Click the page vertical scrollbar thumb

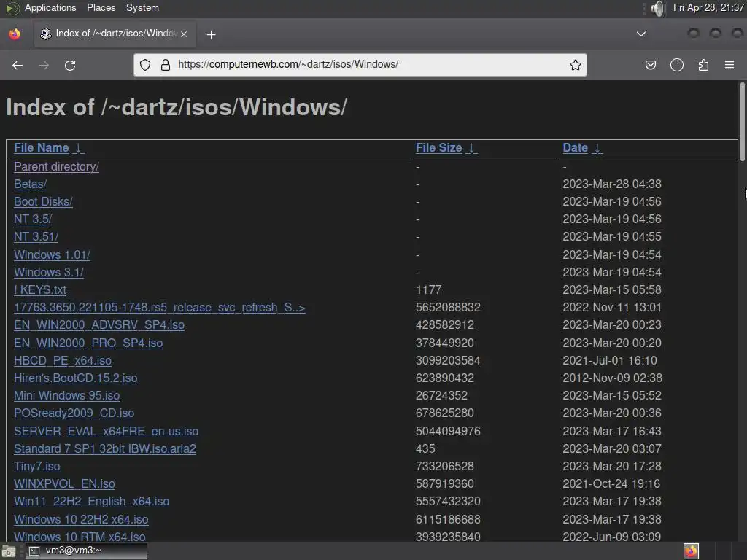point(742,122)
